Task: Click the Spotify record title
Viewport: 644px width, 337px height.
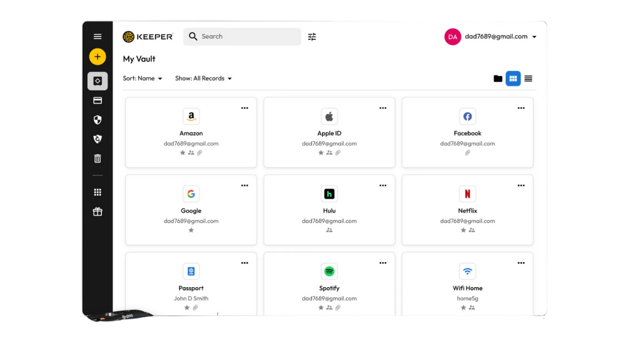Action: tap(330, 288)
